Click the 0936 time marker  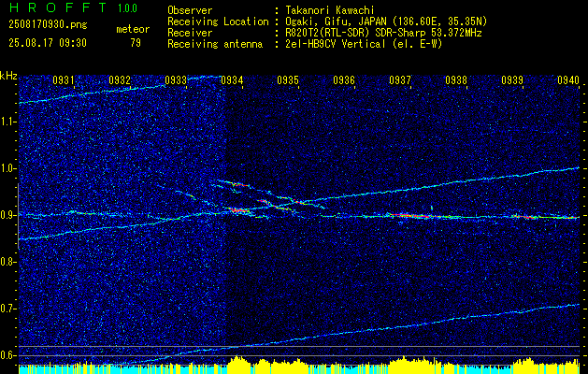tap(344, 79)
